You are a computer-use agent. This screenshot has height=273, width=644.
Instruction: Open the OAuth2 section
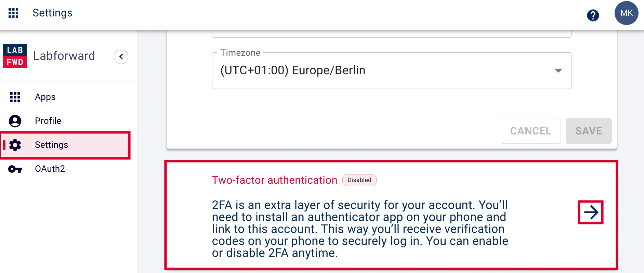pos(65,169)
